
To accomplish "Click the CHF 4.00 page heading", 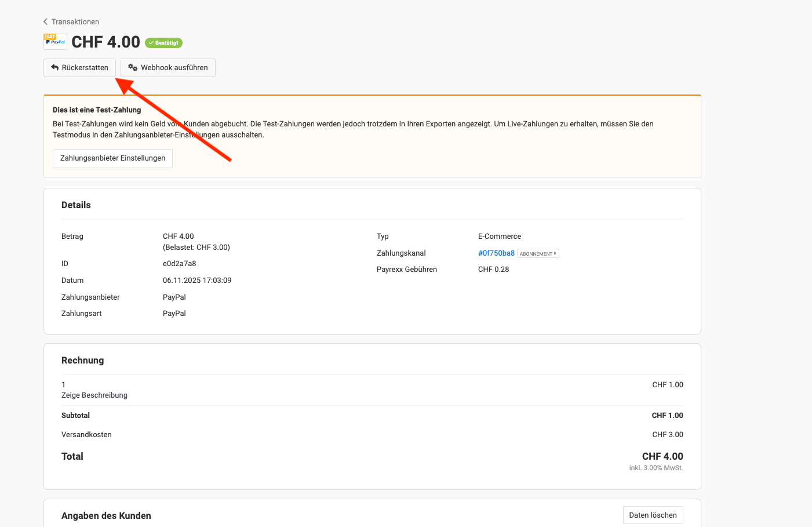I will click(x=105, y=42).
